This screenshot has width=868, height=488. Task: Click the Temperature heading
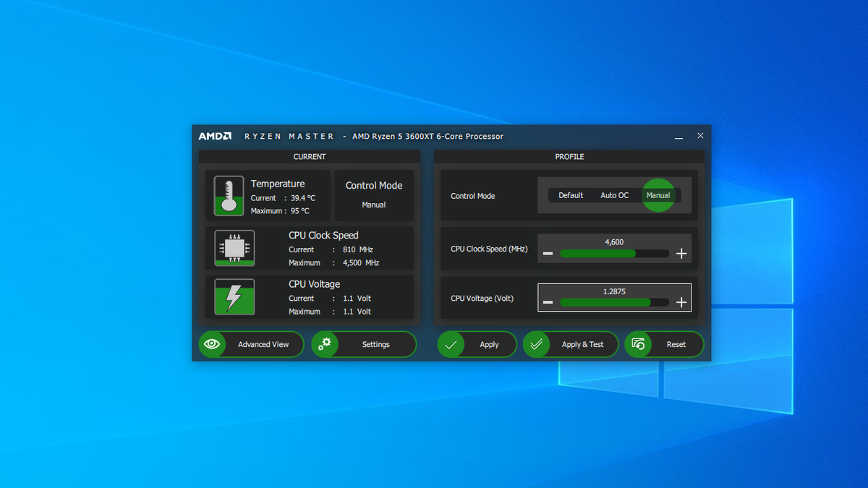pos(278,184)
